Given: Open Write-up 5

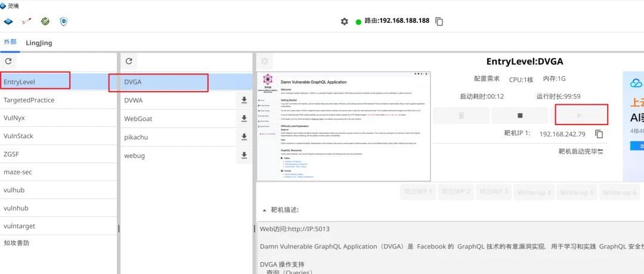Looking at the screenshot, I should 577,192.
